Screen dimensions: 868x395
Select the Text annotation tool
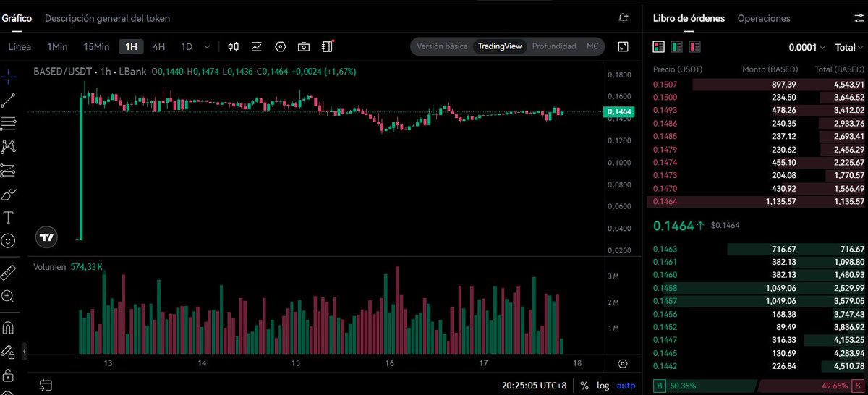tap(9, 217)
